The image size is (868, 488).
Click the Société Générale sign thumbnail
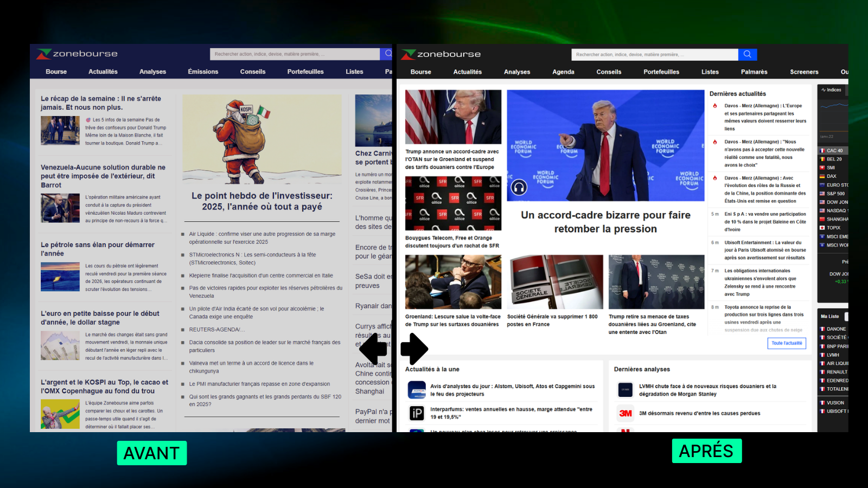(x=554, y=282)
